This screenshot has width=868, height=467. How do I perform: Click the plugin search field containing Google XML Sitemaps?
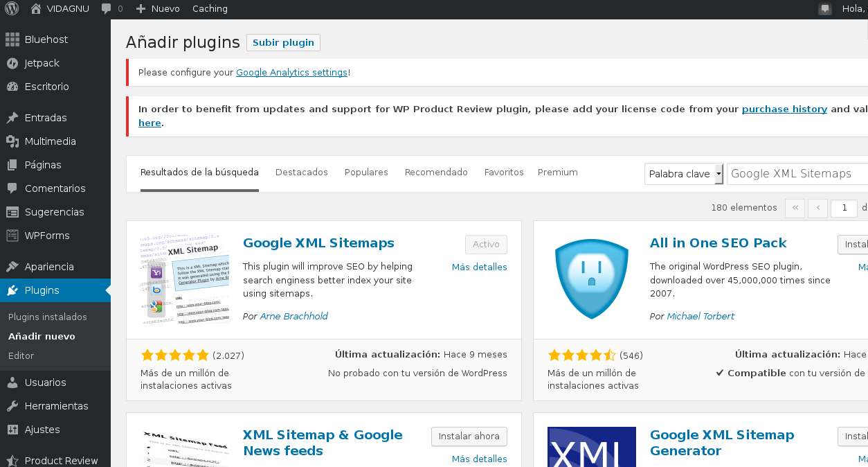(x=797, y=174)
